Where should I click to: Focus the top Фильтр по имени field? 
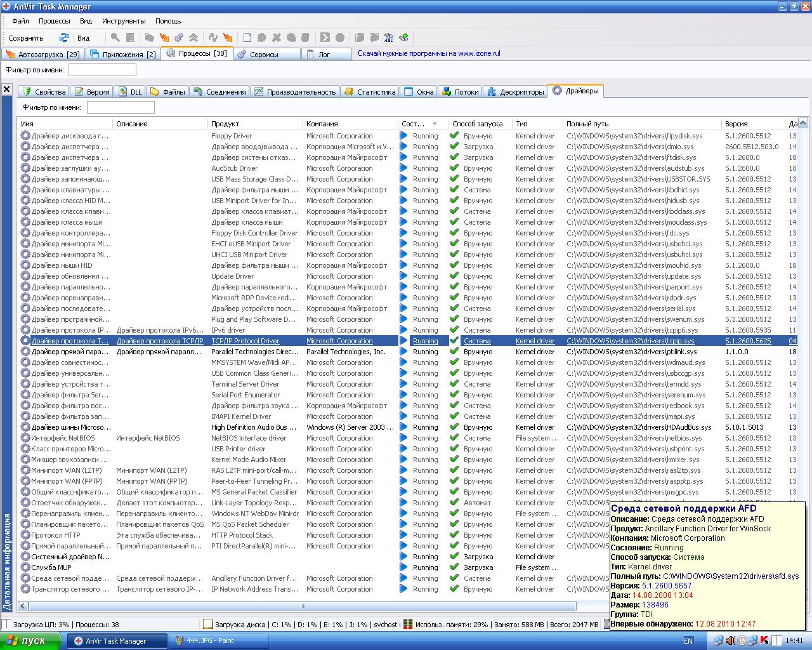point(102,70)
